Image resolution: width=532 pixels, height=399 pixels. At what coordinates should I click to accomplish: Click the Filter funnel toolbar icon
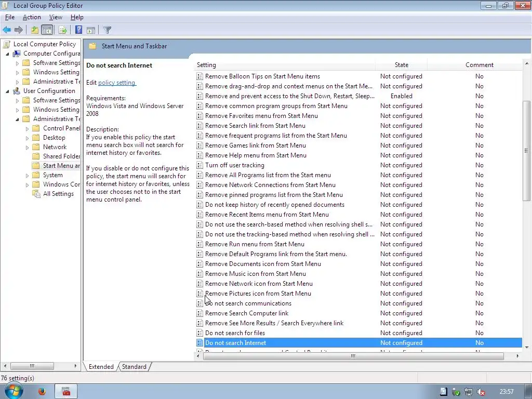point(107,30)
